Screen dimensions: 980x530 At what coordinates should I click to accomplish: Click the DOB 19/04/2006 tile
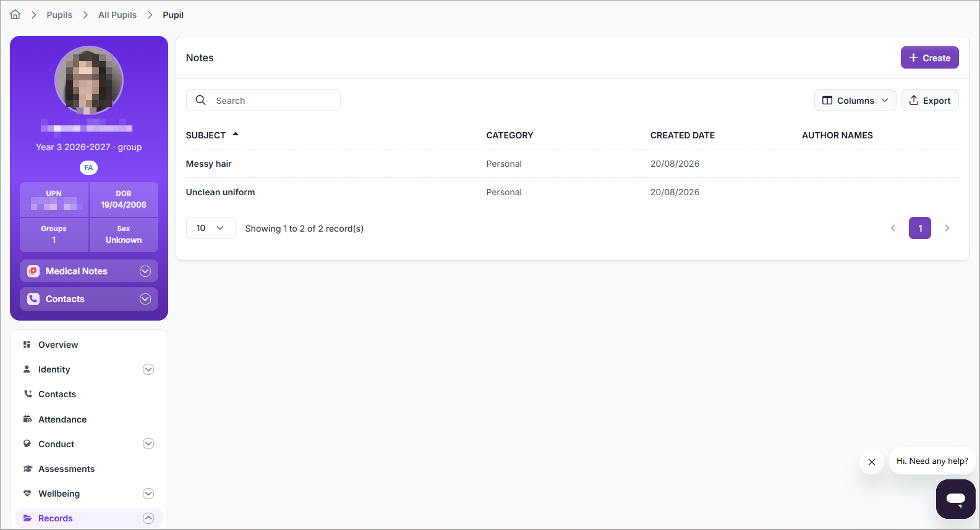point(124,200)
